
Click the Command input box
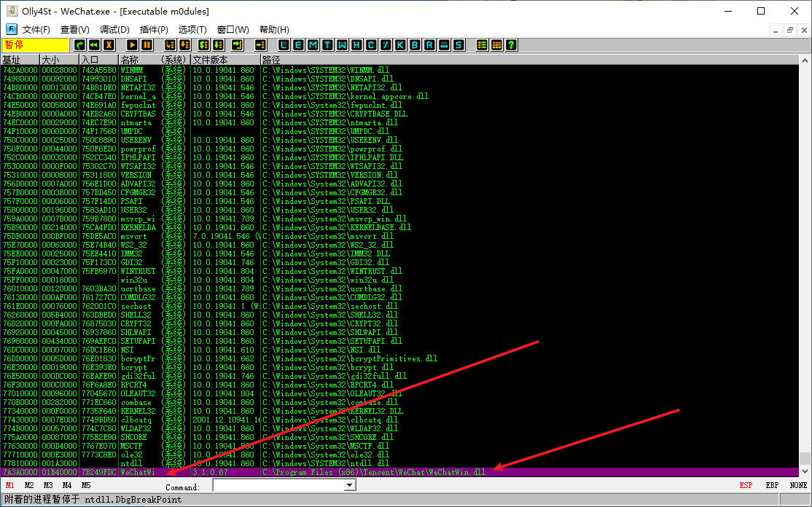[x=278, y=485]
